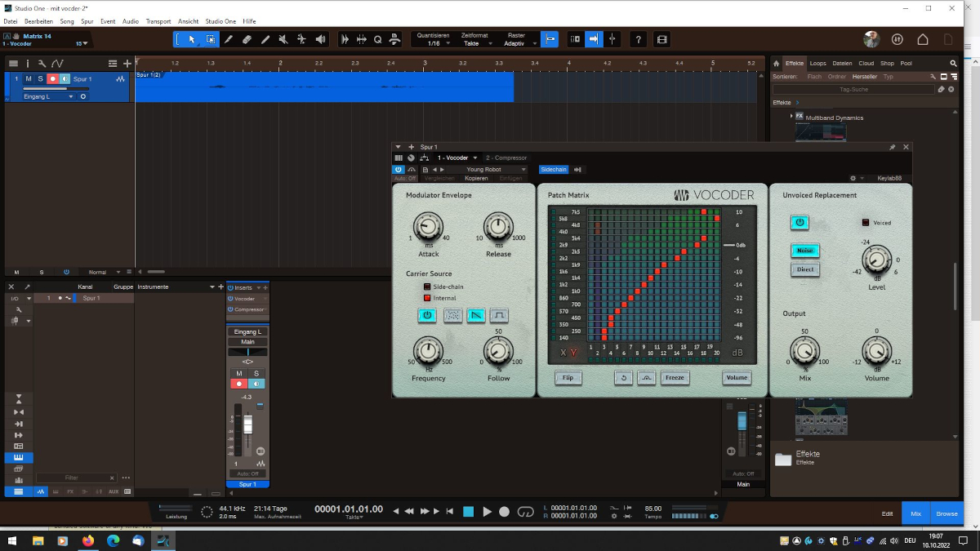Toggle Sidechain button in plugin header
980x551 pixels.
[x=554, y=169]
